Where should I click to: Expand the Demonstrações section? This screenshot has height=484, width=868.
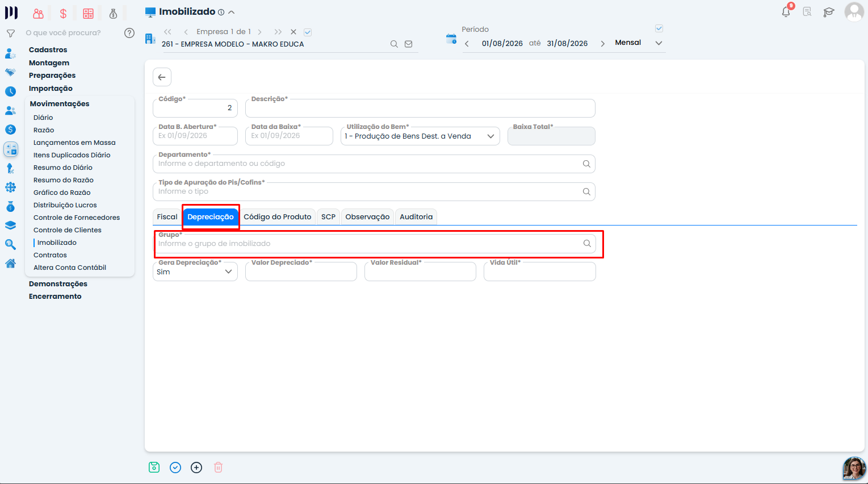[58, 284]
